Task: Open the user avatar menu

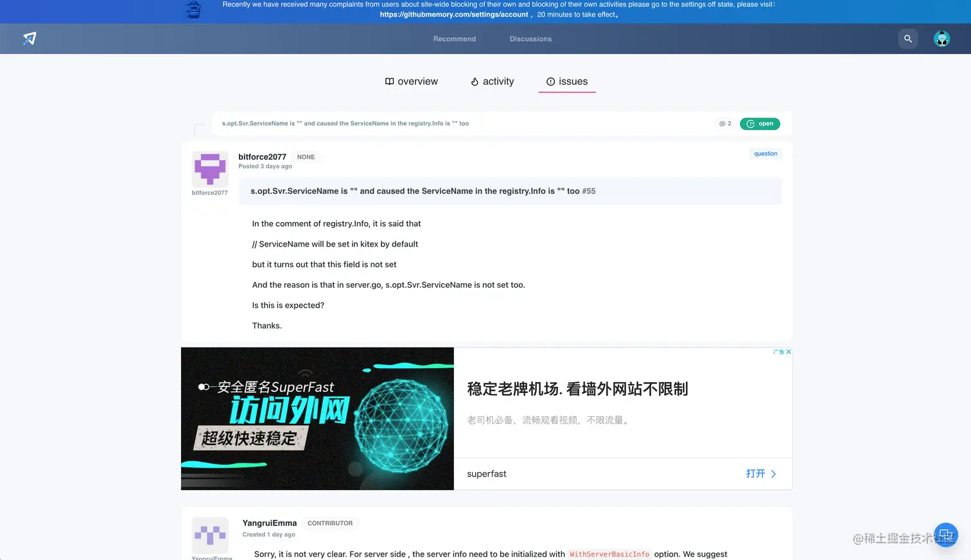Action: 941,39
